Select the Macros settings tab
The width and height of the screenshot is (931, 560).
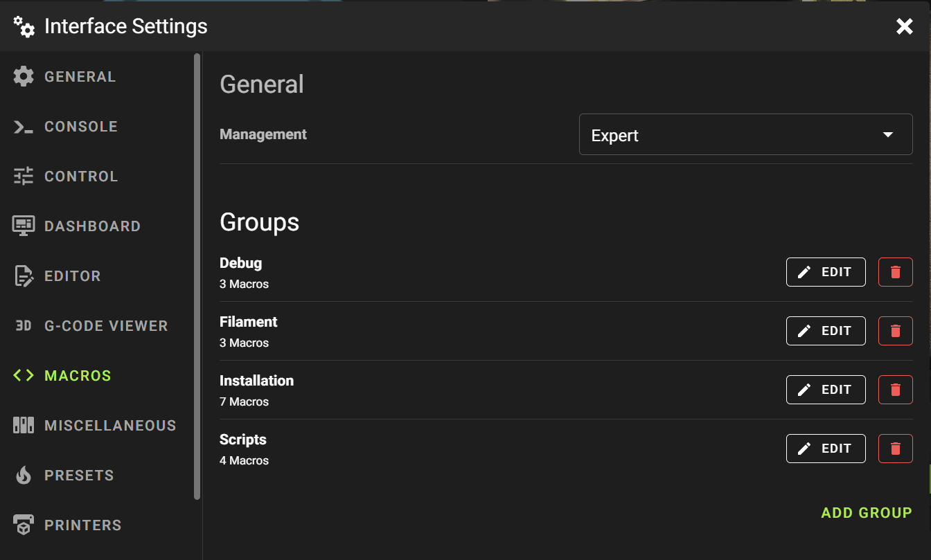[78, 376]
